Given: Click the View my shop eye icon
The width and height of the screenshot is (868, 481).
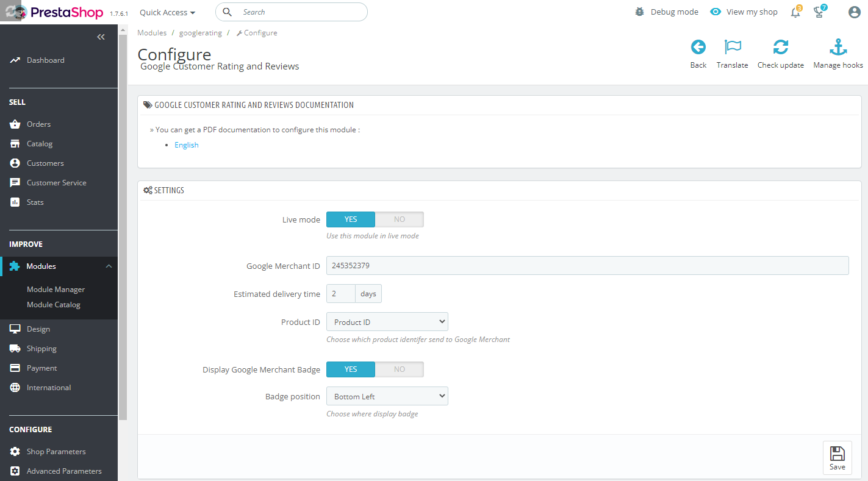Looking at the screenshot, I should [x=716, y=12].
